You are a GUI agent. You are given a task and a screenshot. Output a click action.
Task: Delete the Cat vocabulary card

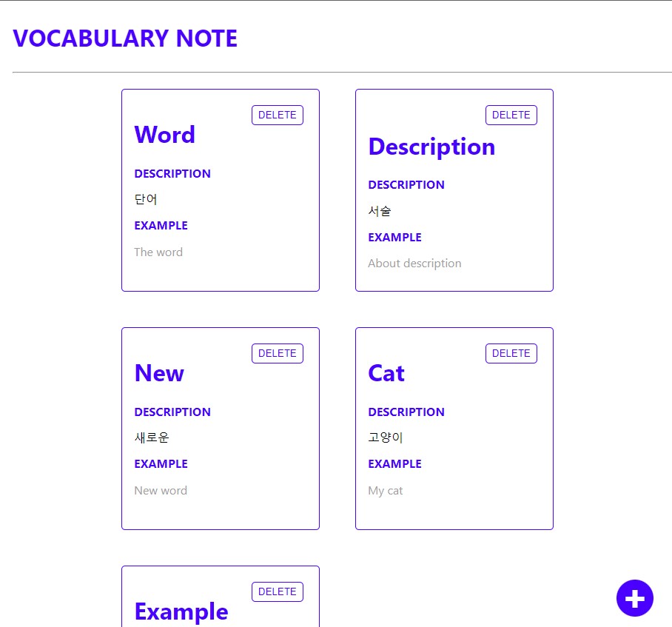click(x=511, y=353)
